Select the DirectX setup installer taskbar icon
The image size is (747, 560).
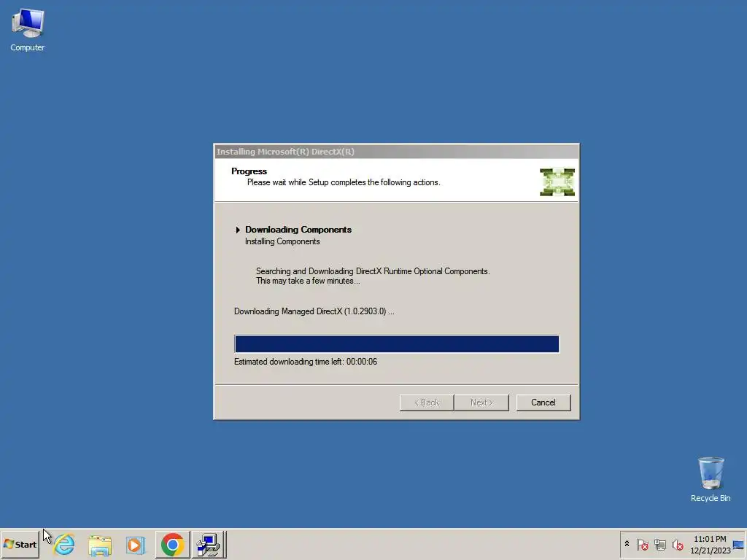tap(209, 544)
